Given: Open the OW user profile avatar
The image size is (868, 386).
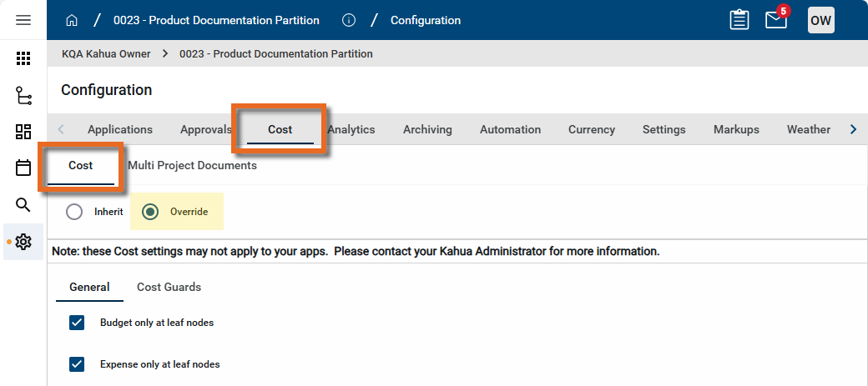Looking at the screenshot, I should coord(820,20).
